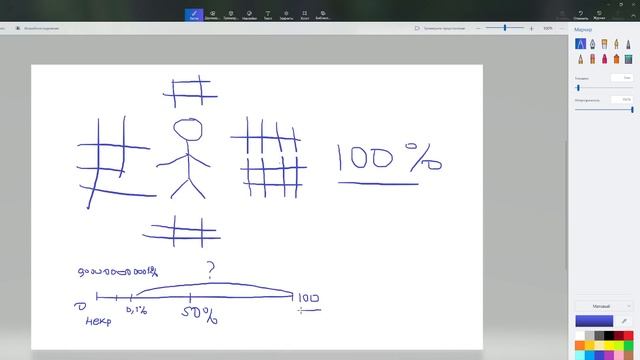This screenshot has width=640, height=360.
Task: Select the Watercolor brush
Action: coord(616,44)
